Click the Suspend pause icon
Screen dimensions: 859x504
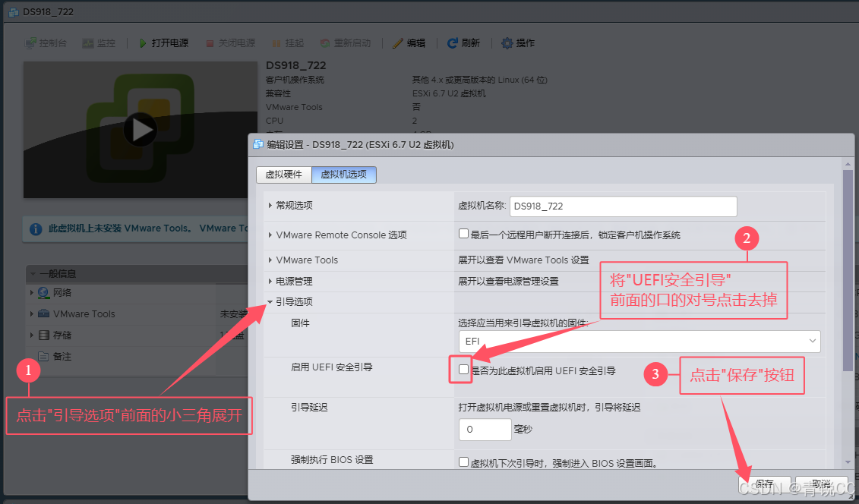(x=276, y=43)
